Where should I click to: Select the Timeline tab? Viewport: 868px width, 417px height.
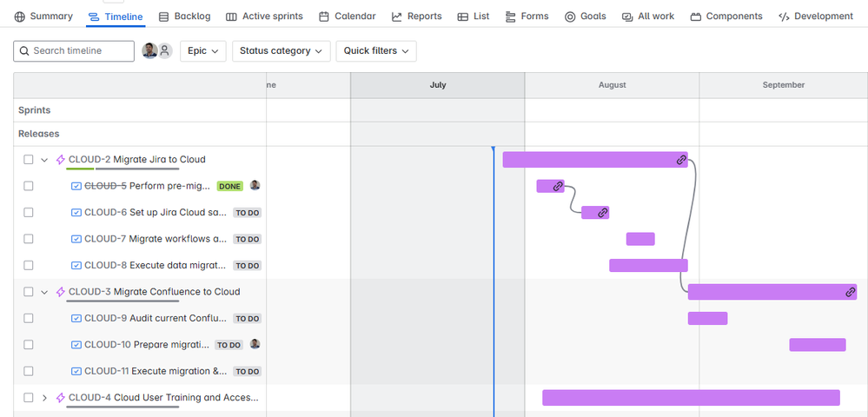pos(116,17)
